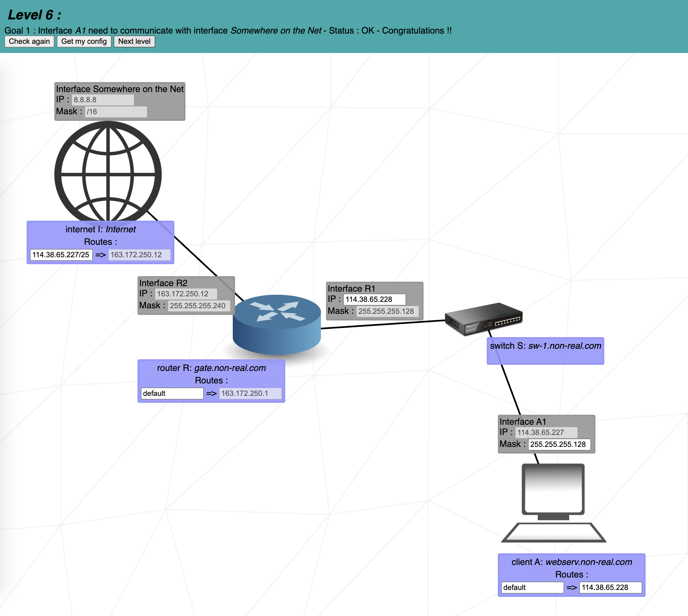Click the Get my config button

point(84,41)
